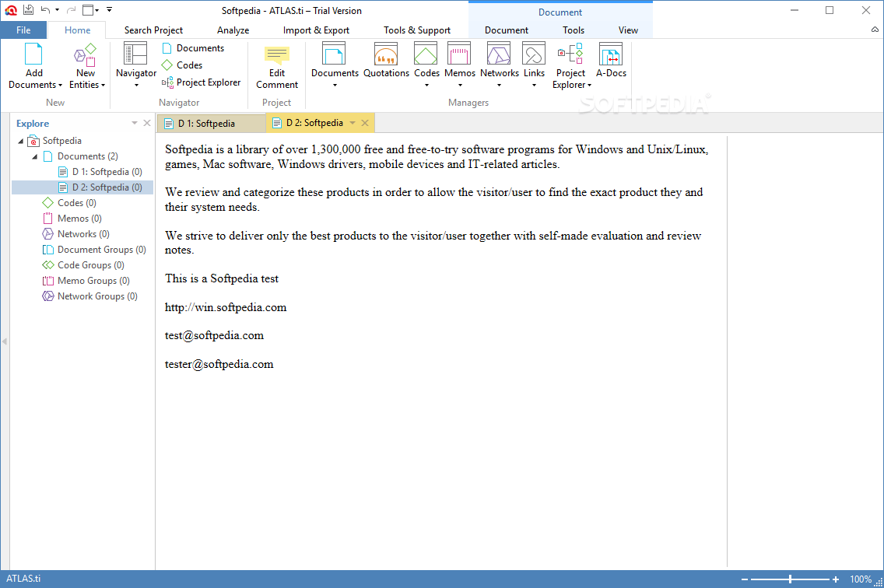Open the Customize Quick Access Toolbar dropdown

point(110,9)
